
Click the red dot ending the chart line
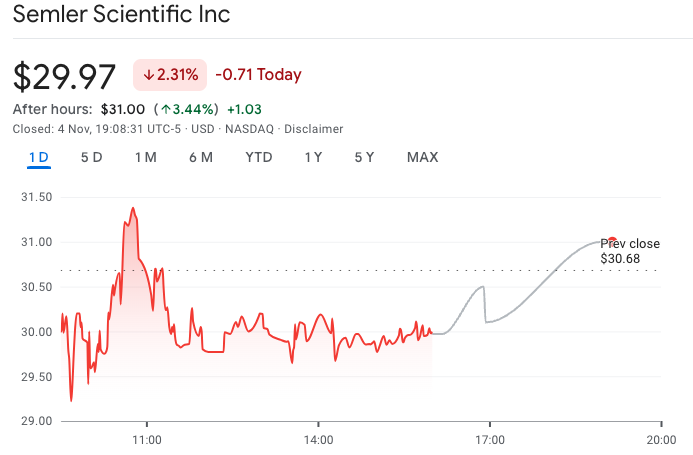point(612,240)
